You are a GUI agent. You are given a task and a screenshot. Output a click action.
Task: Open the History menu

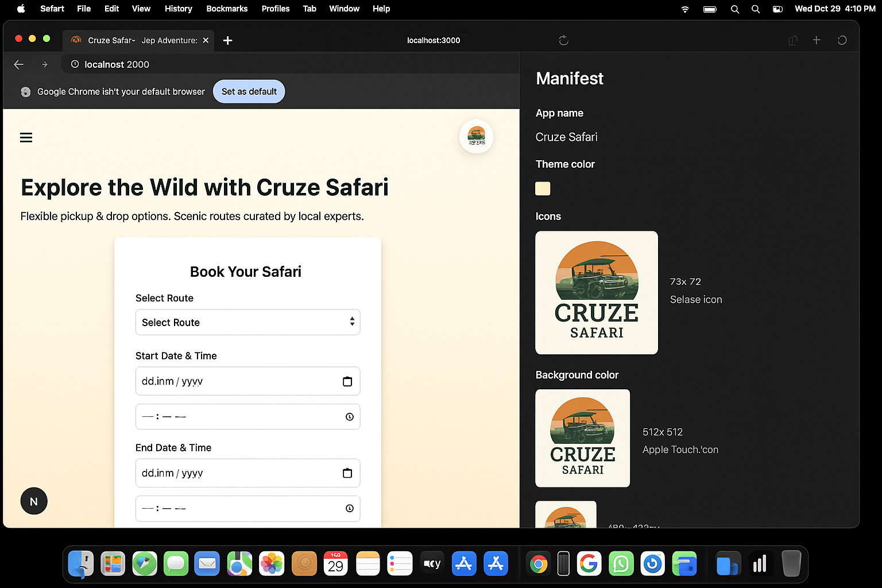(178, 9)
